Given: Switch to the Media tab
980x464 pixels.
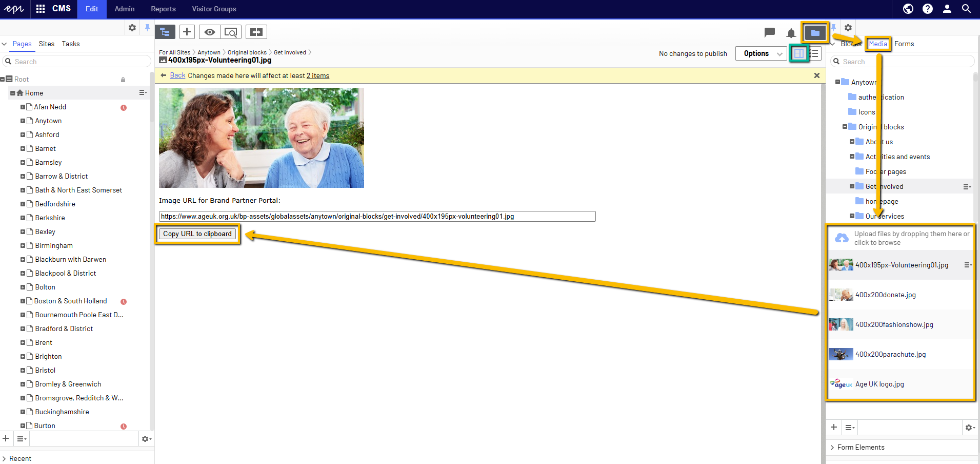Looking at the screenshot, I should coord(877,44).
